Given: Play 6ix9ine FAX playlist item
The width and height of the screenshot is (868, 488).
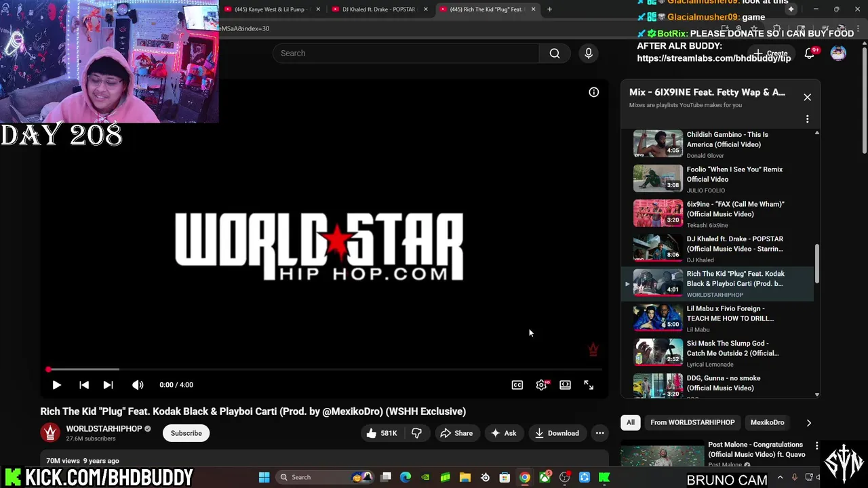Looking at the screenshot, I should pos(719,213).
